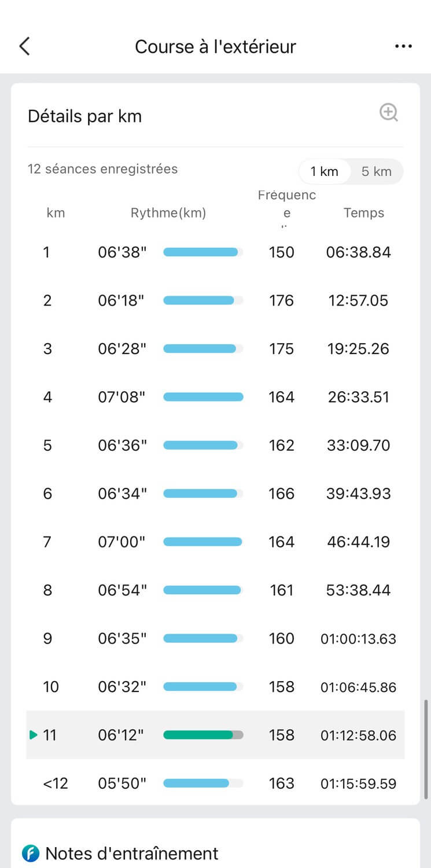The height and width of the screenshot is (868, 431).
Task: Tap the magnifier zoom-in icon
Action: (x=389, y=112)
